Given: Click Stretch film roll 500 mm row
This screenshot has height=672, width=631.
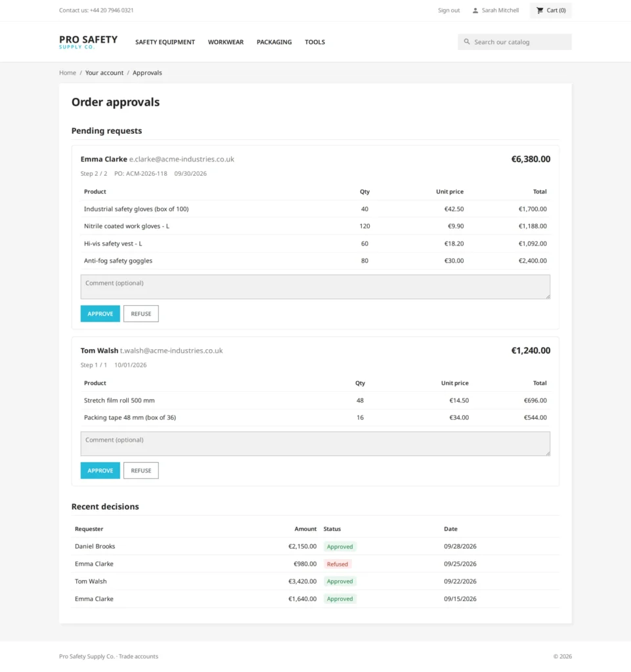Looking at the screenshot, I should pos(315,400).
